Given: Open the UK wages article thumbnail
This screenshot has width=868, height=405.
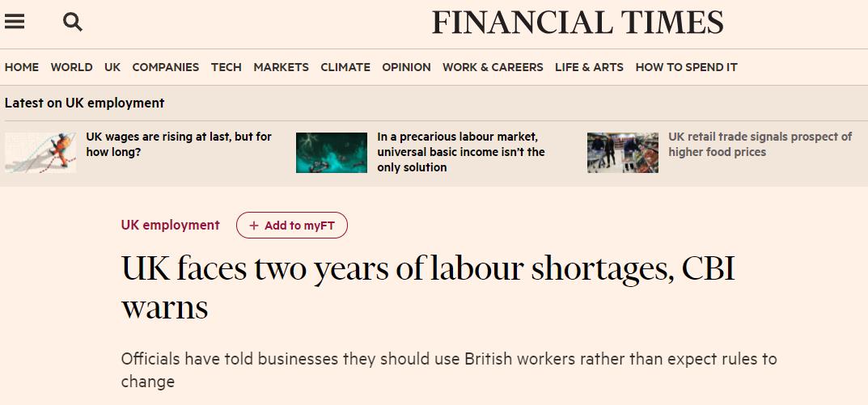Looking at the screenshot, I should [40, 153].
